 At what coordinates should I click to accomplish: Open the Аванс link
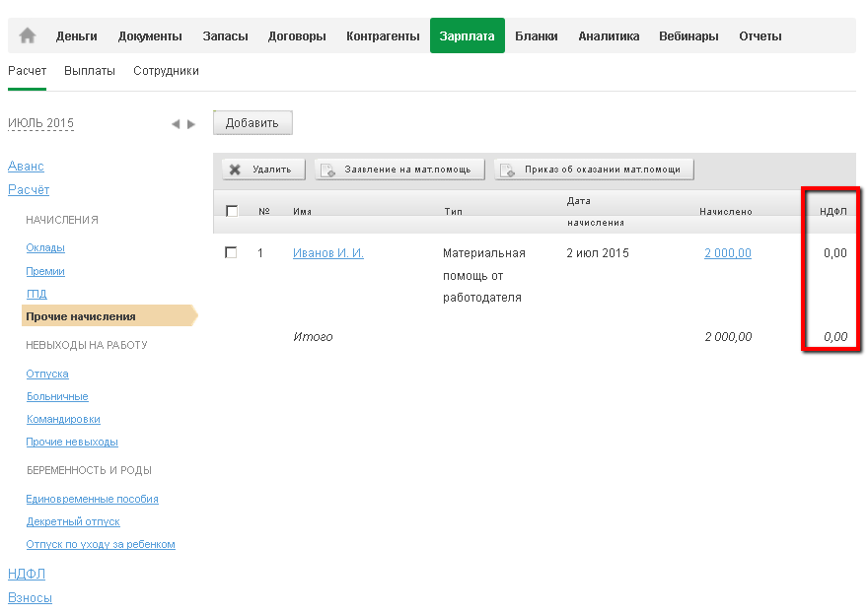(x=26, y=166)
